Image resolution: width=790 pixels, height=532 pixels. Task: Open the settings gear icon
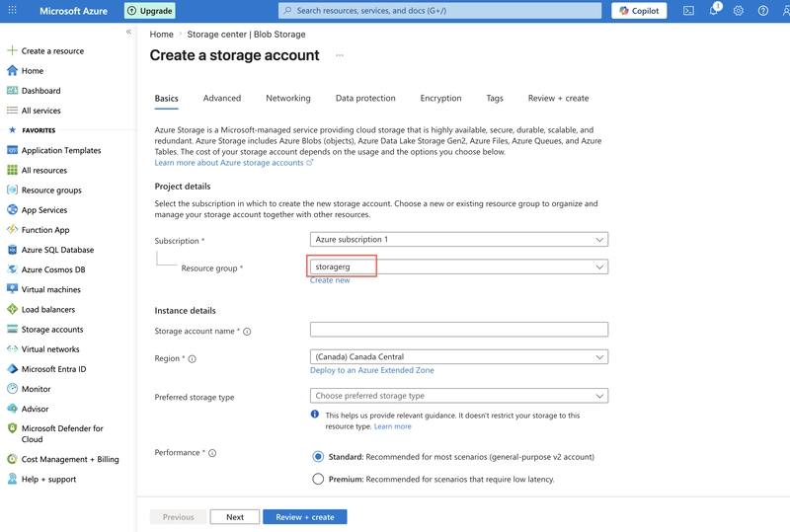[738, 11]
